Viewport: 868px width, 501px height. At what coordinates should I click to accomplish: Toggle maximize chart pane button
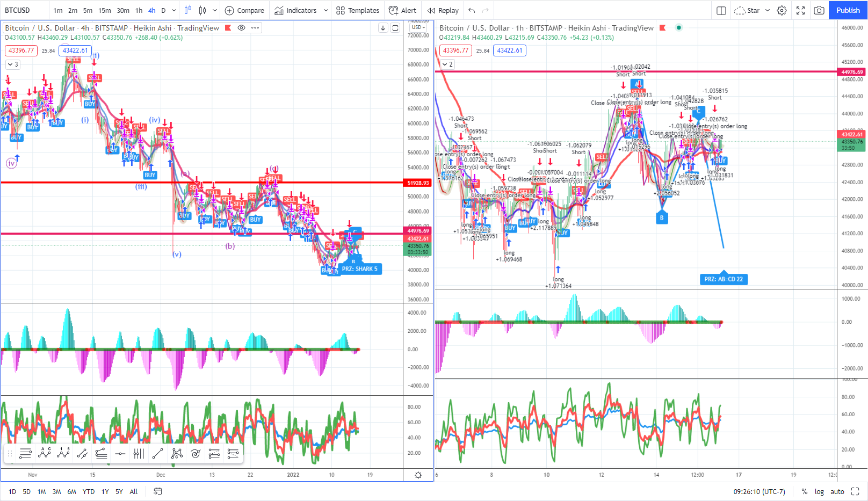(x=856, y=491)
